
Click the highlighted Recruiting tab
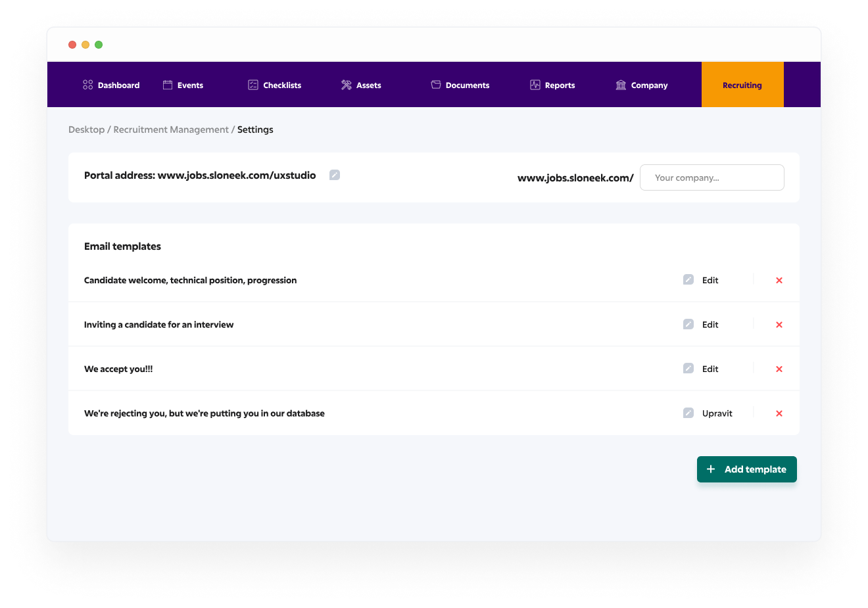(x=742, y=85)
